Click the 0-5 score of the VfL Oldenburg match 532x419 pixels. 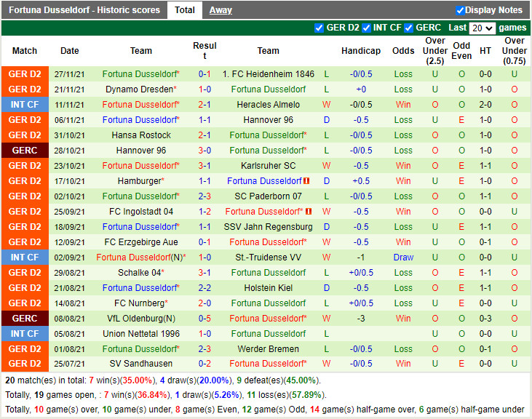205,319
